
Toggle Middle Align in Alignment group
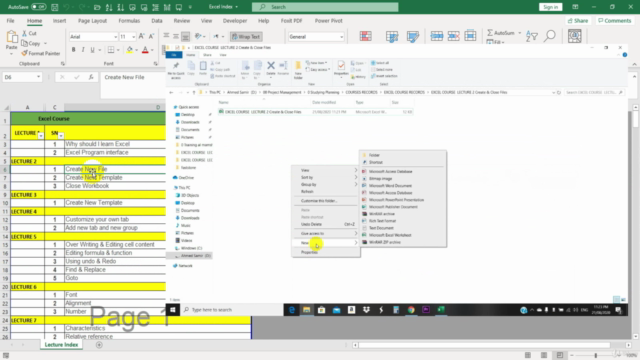point(176,36)
